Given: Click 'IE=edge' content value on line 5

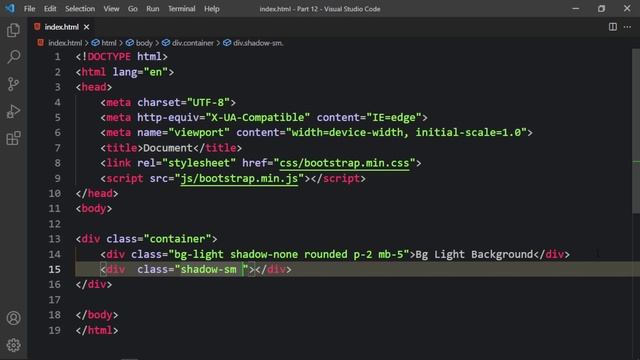Looking at the screenshot, I should coord(393,118).
